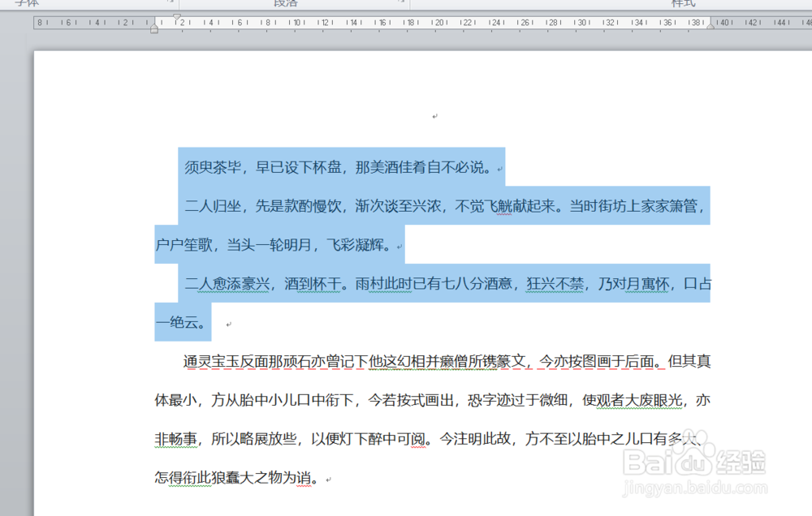Image resolution: width=812 pixels, height=516 pixels.
Task: Click inside the blue highlighted selected text
Action: click(x=406, y=206)
